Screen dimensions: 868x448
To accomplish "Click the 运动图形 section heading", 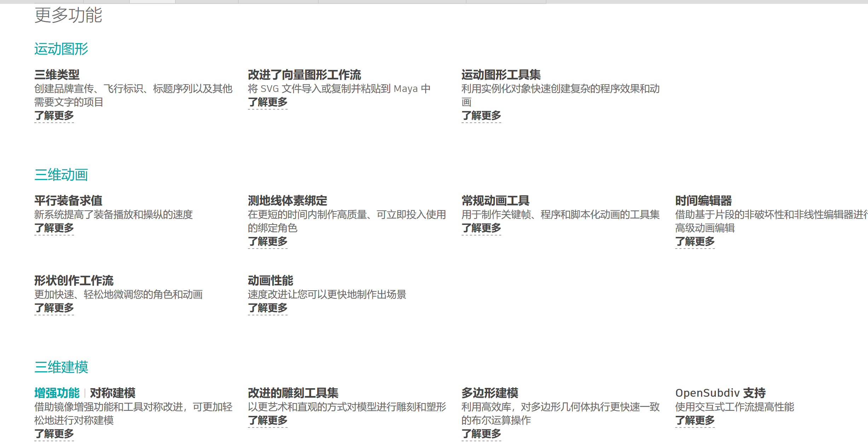I will click(x=61, y=49).
